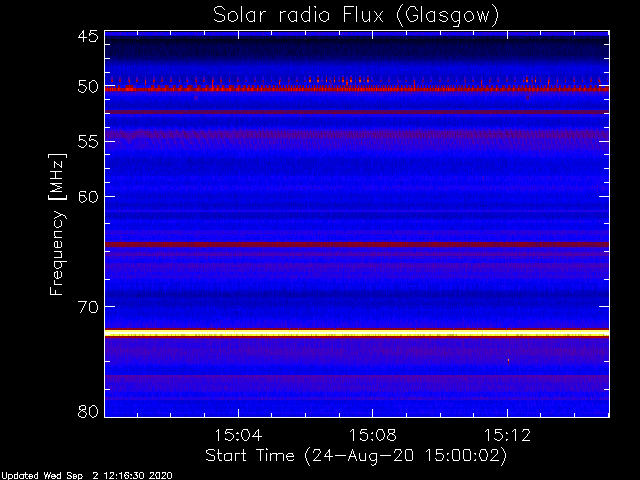Click the 50 frequency tick label
The width and height of the screenshot is (640, 480).
coord(88,87)
